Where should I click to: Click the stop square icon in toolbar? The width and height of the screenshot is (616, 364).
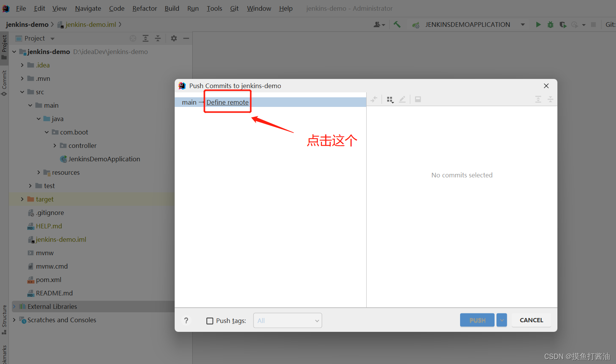tap(593, 25)
